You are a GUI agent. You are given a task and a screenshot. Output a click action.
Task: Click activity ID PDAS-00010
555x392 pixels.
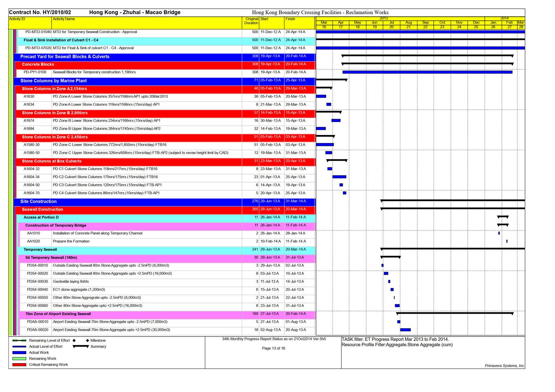(38, 322)
